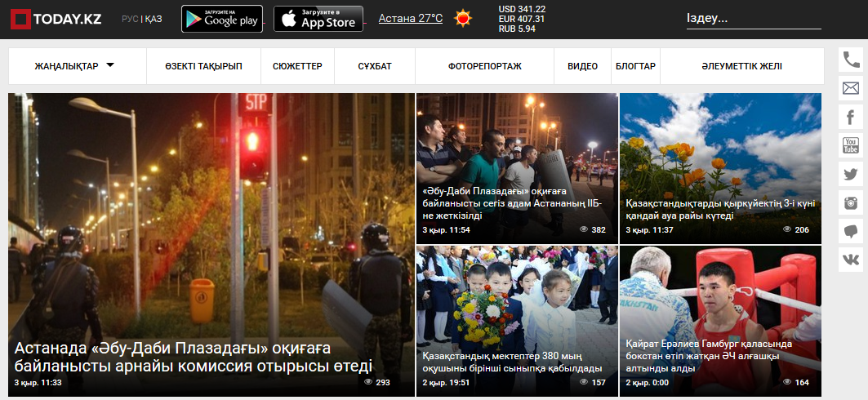Open the БЛОГТАР menu item
The height and width of the screenshot is (400, 868).
point(635,66)
